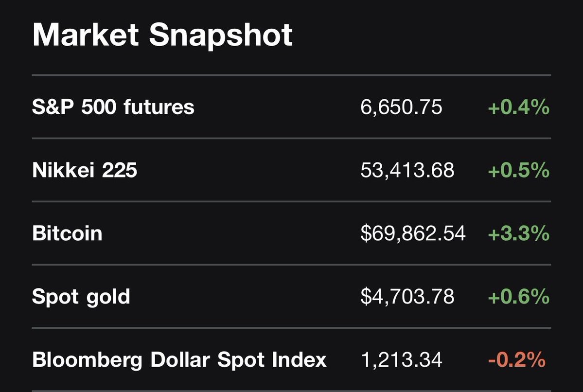Click the Spot gold label
The width and height of the screenshot is (583, 392).
coord(81,297)
